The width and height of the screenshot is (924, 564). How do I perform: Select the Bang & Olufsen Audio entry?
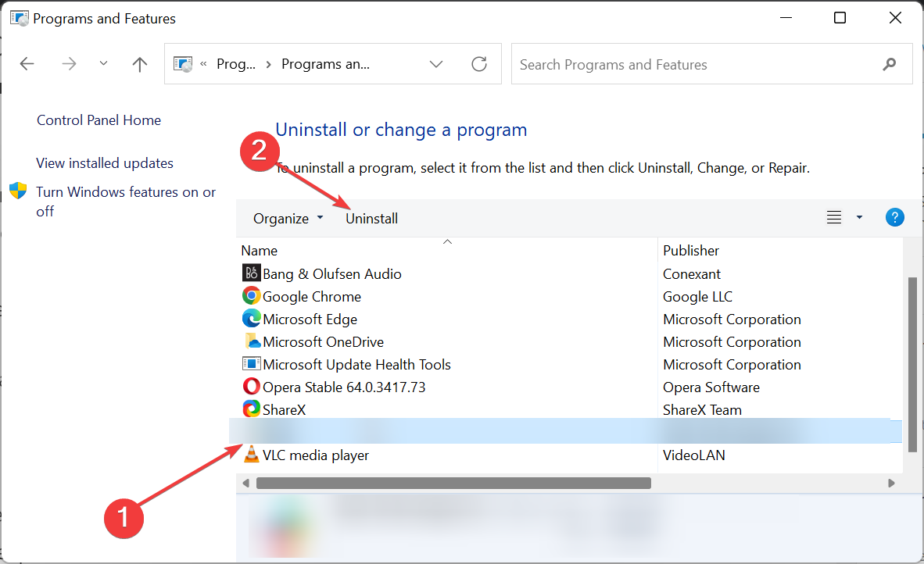click(332, 274)
